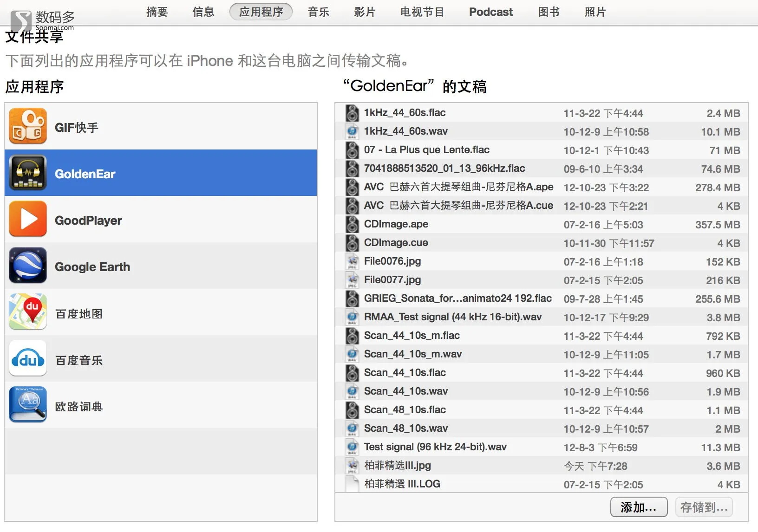Click the icon beside Scan_44_10s_m.flac
The image size is (758, 532).
[353, 336]
